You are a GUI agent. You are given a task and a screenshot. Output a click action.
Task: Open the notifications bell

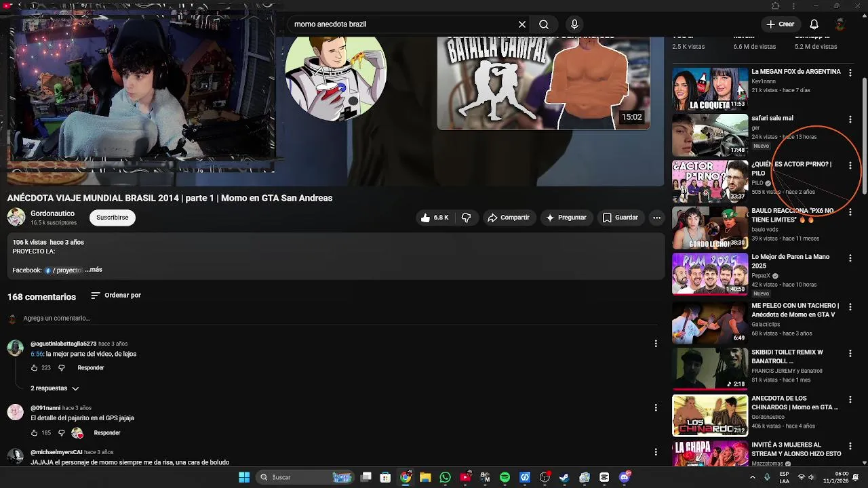point(814,24)
